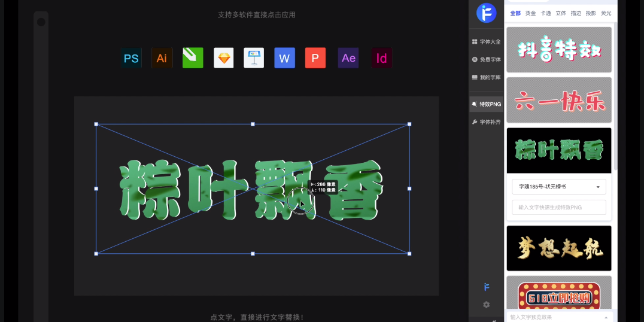Click the 输入文字快速生成特效PNG input field
The width and height of the screenshot is (644, 322).
(x=558, y=207)
